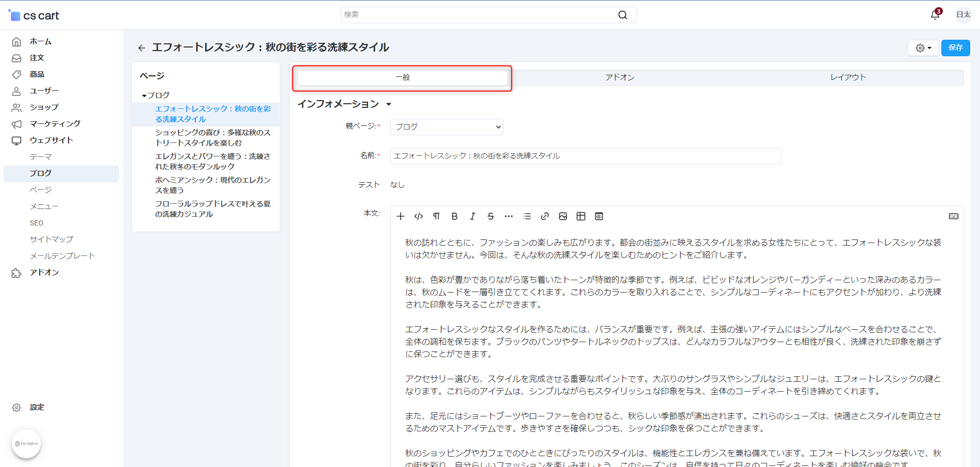Show keyboard shortcuts icon in editor
This screenshot has width=980, height=467.
tap(953, 216)
